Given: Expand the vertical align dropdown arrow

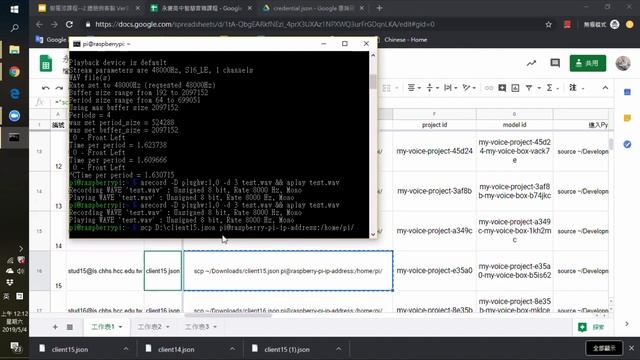Looking at the screenshot, I should pos(437,88).
